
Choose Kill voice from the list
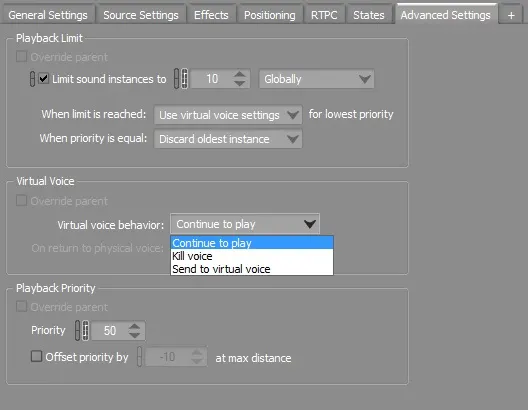[252, 256]
